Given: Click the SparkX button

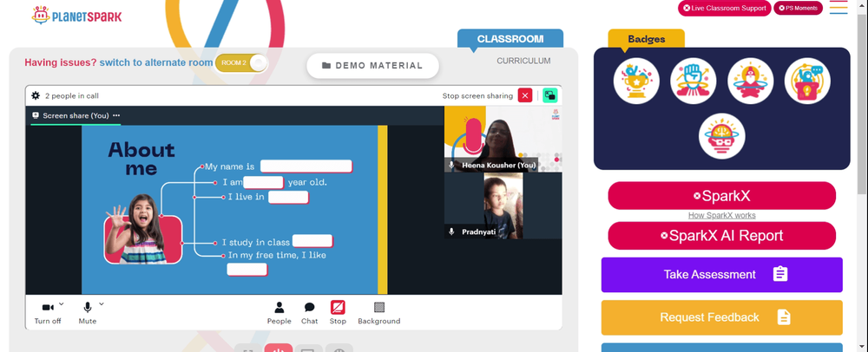Looking at the screenshot, I should click(722, 196).
